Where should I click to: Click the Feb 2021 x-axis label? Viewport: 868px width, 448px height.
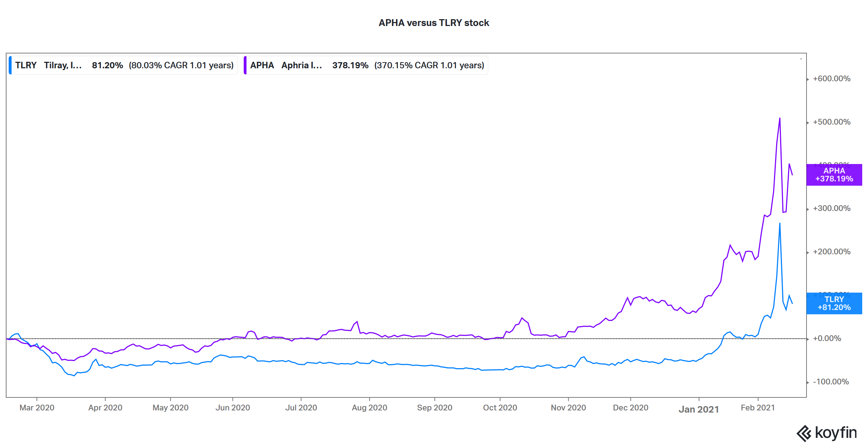[758, 408]
